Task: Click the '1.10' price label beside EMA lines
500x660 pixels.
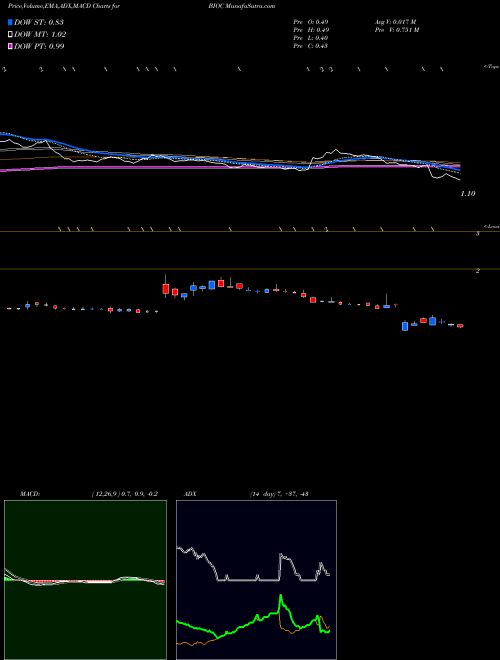Action: click(x=468, y=194)
